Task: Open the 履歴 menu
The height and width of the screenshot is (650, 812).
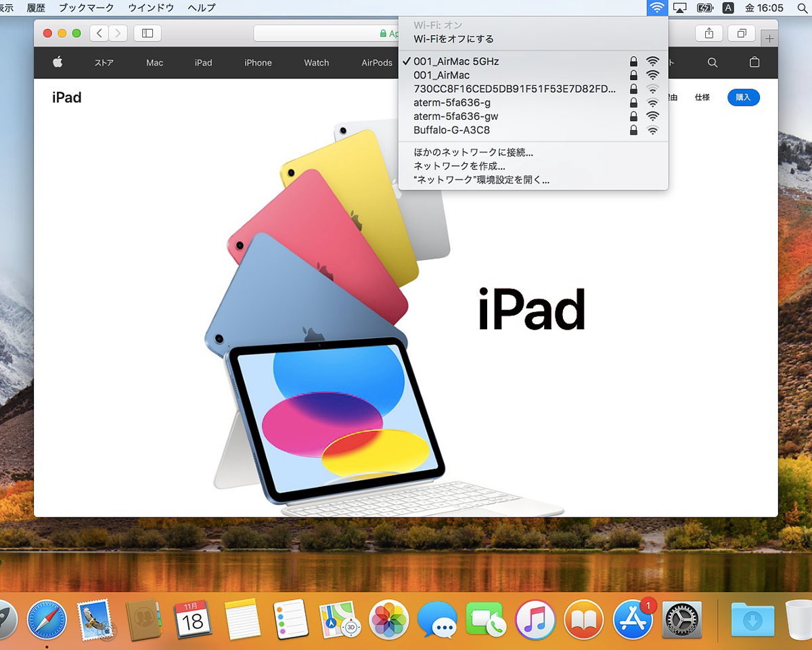Action: [36, 8]
